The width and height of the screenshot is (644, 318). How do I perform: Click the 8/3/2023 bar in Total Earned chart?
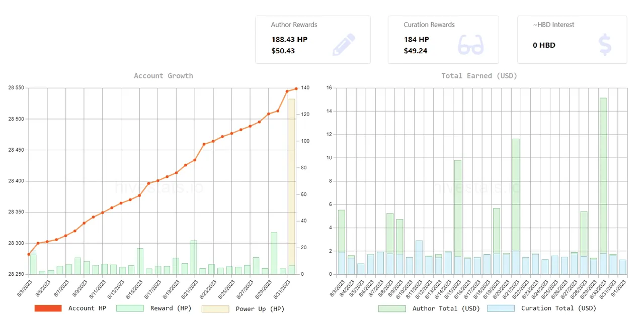click(342, 242)
